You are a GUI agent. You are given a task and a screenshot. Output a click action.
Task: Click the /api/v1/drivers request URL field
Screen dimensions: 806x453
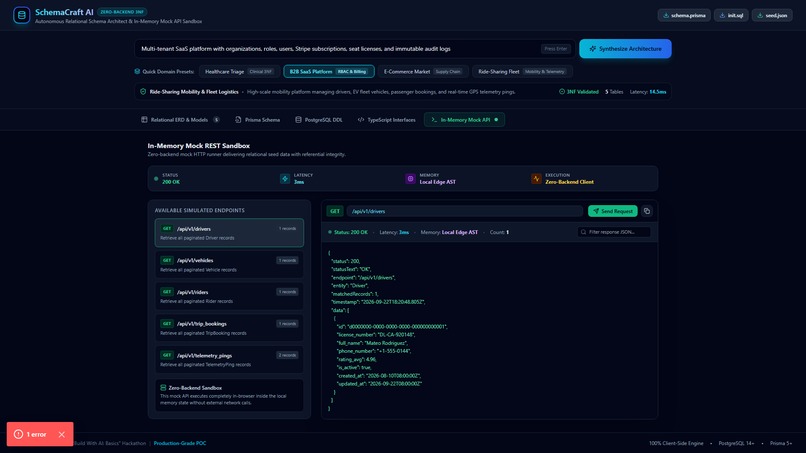click(x=465, y=211)
